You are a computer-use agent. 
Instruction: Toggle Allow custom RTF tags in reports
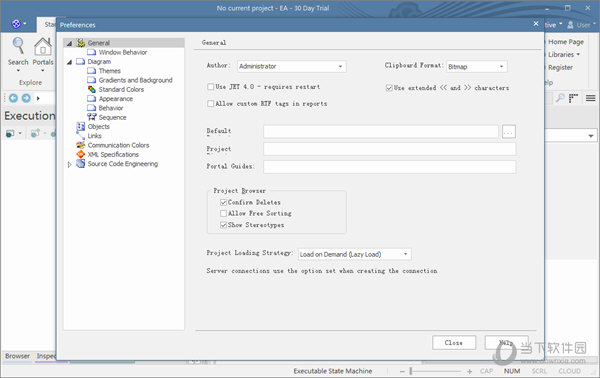pyautogui.click(x=210, y=104)
